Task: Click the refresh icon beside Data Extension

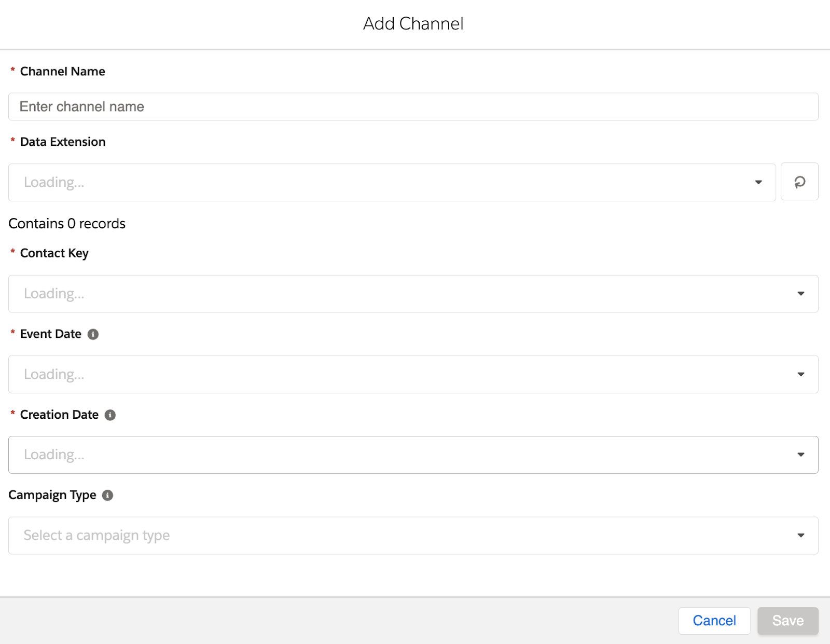Action: (799, 182)
